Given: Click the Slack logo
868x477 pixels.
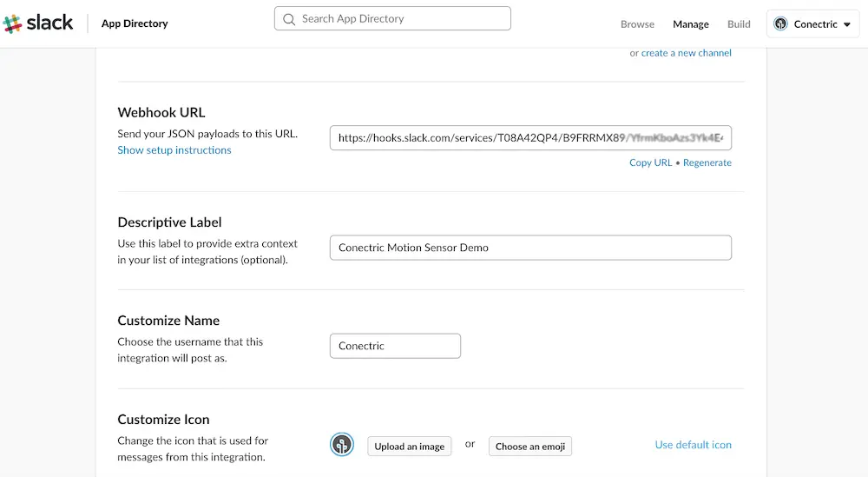Looking at the screenshot, I should 37,23.
